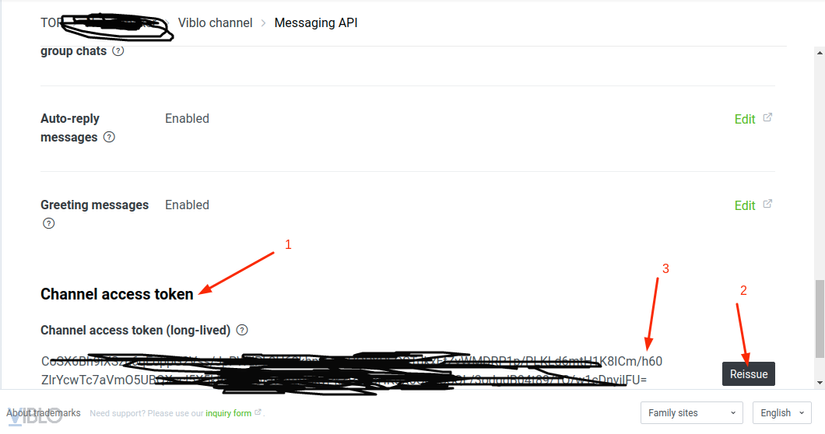Click the Auto-reply messages label
Image resolution: width=825 pixels, height=434 pixels.
tap(70, 128)
